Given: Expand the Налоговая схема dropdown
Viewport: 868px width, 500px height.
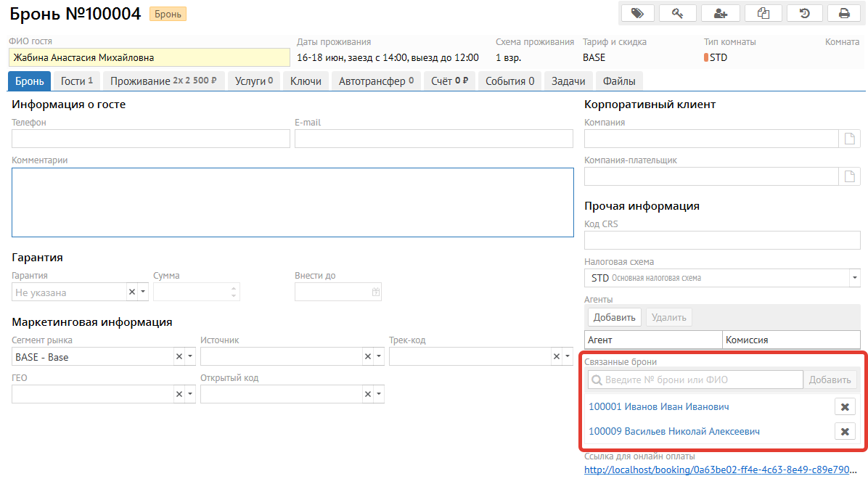Looking at the screenshot, I should (854, 278).
